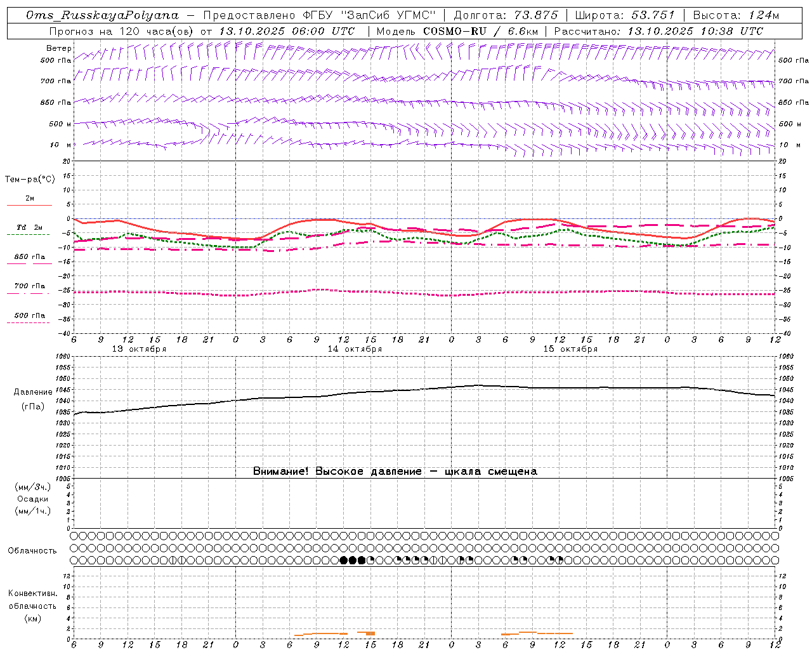The image size is (812, 650).
Task: Click the Облачность cloud cover label
Action: 32,550
